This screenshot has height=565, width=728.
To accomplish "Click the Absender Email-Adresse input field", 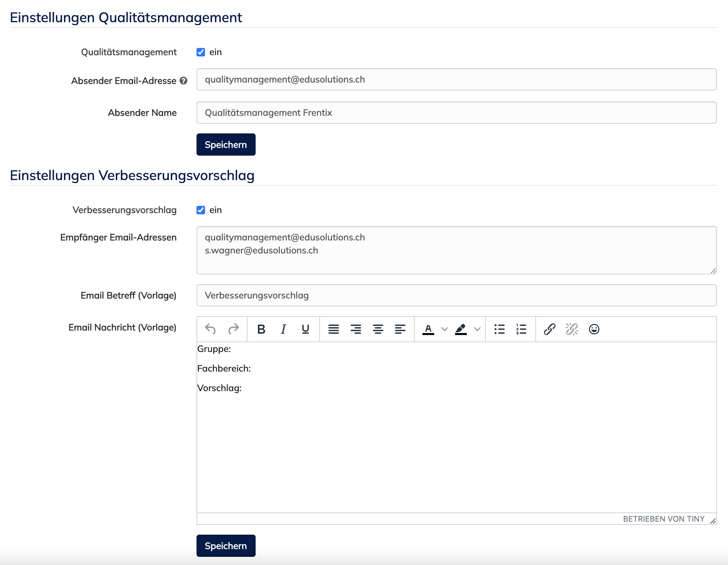I will click(x=456, y=79).
